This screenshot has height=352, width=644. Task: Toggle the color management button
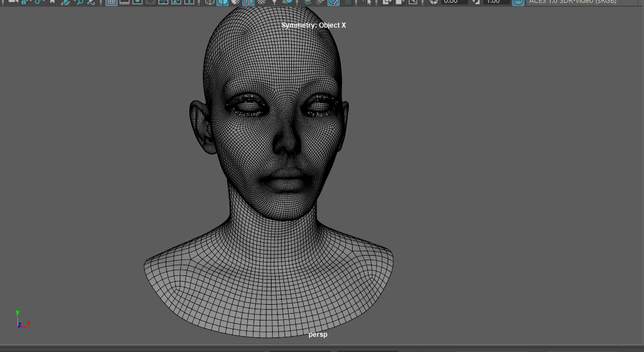point(518,2)
